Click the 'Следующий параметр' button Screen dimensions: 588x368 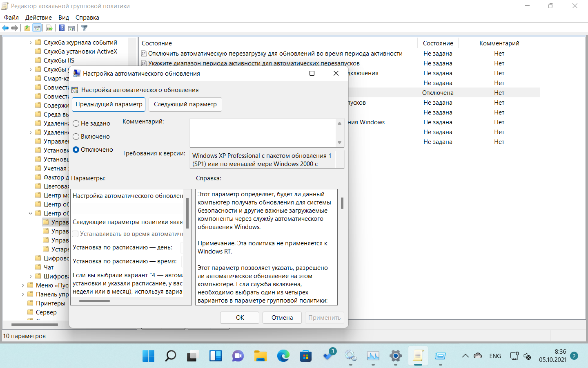pyautogui.click(x=185, y=104)
